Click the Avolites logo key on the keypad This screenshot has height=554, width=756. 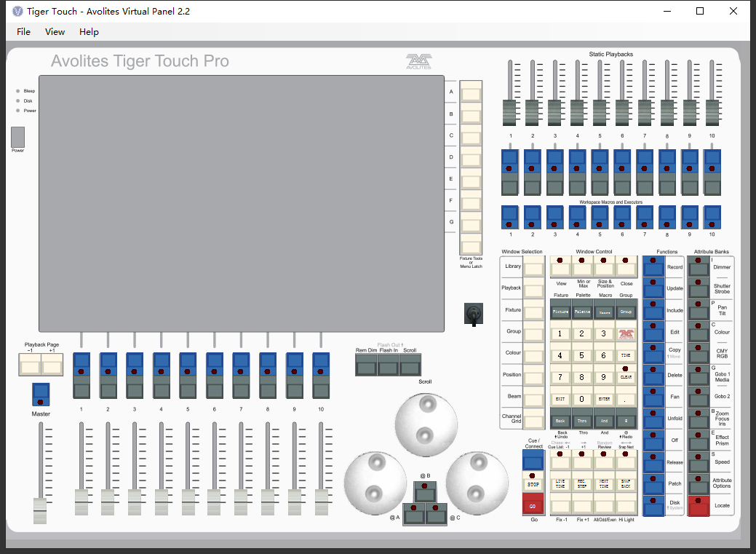point(626,334)
